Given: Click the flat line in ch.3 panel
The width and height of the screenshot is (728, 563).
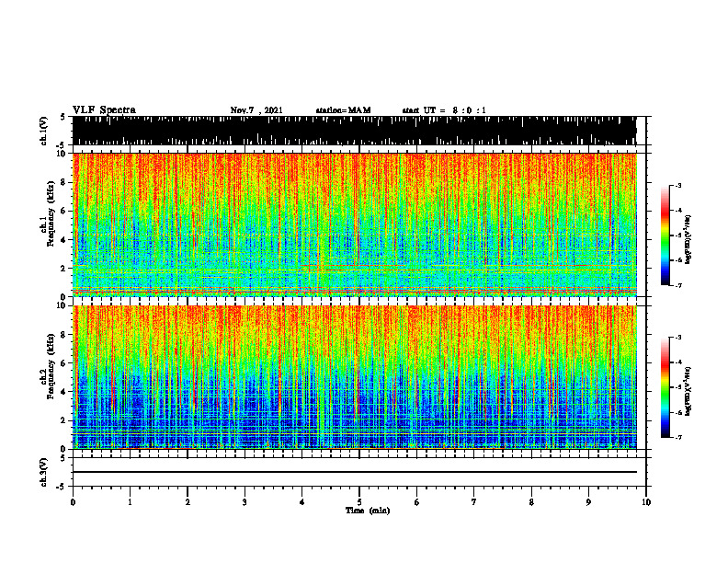Looking at the screenshot, I should point(354,472).
